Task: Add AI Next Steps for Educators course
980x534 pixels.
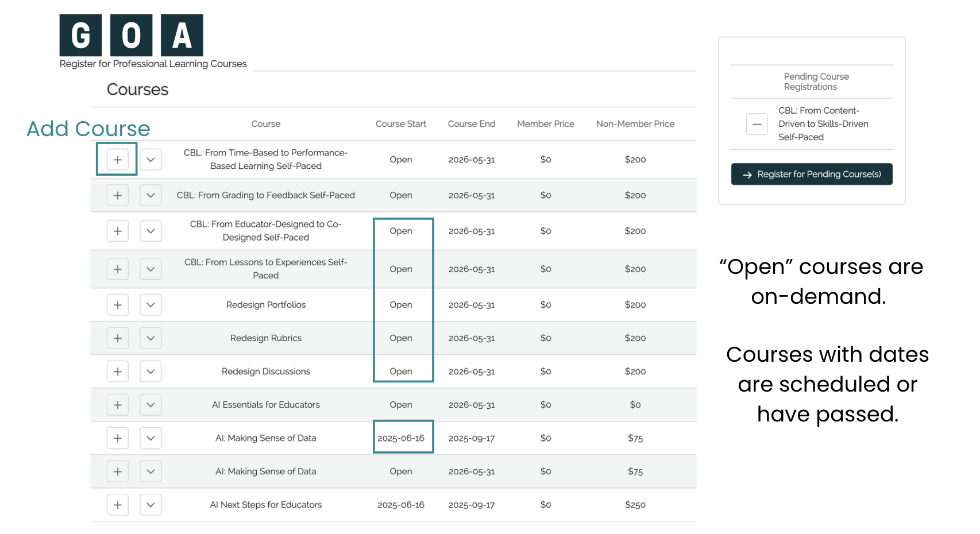Action: pyautogui.click(x=117, y=505)
